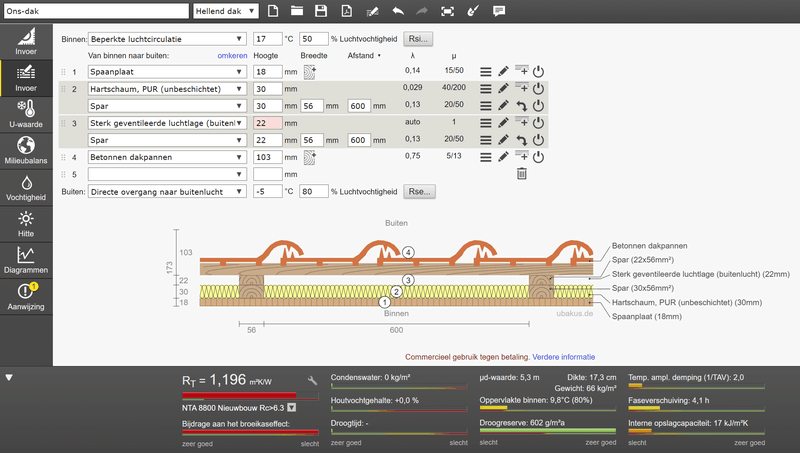Open the Diagrammen tab

click(x=26, y=261)
